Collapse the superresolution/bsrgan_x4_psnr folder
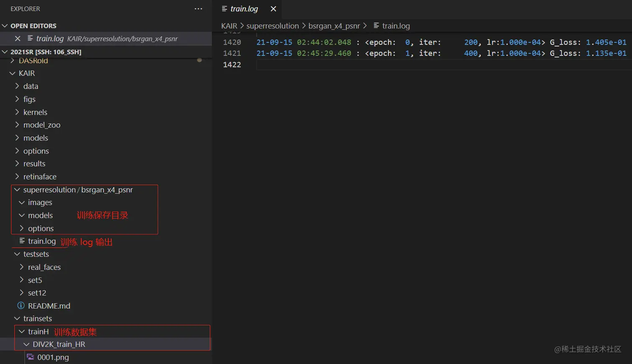 click(x=17, y=189)
